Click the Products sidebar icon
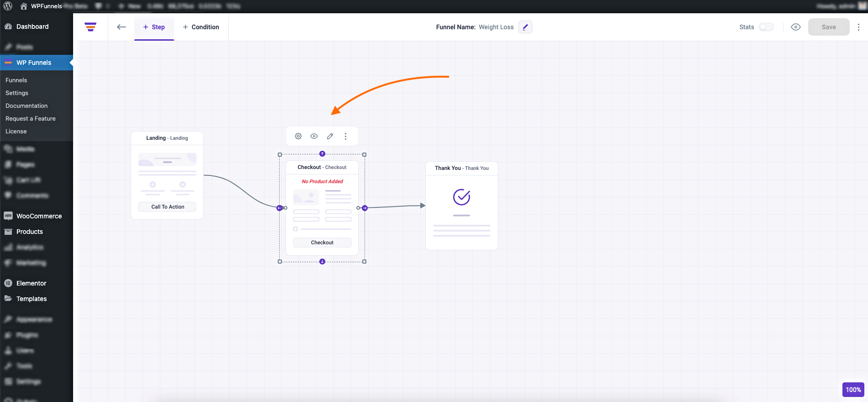Image resolution: width=868 pixels, height=402 pixels. click(8, 232)
